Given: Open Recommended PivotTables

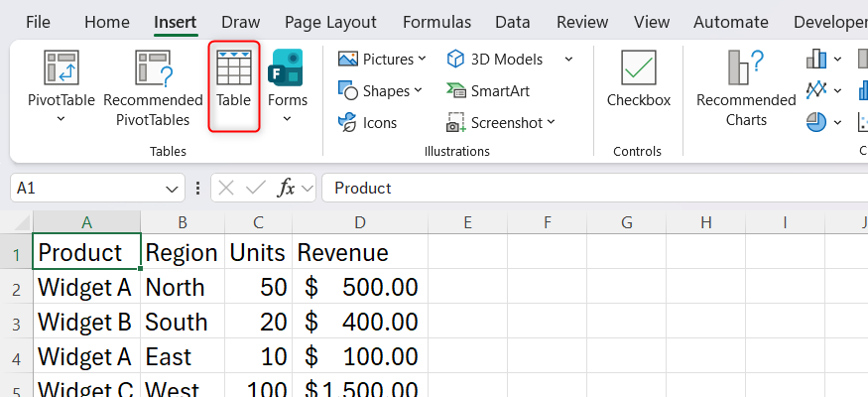Looking at the screenshot, I should coord(154,88).
